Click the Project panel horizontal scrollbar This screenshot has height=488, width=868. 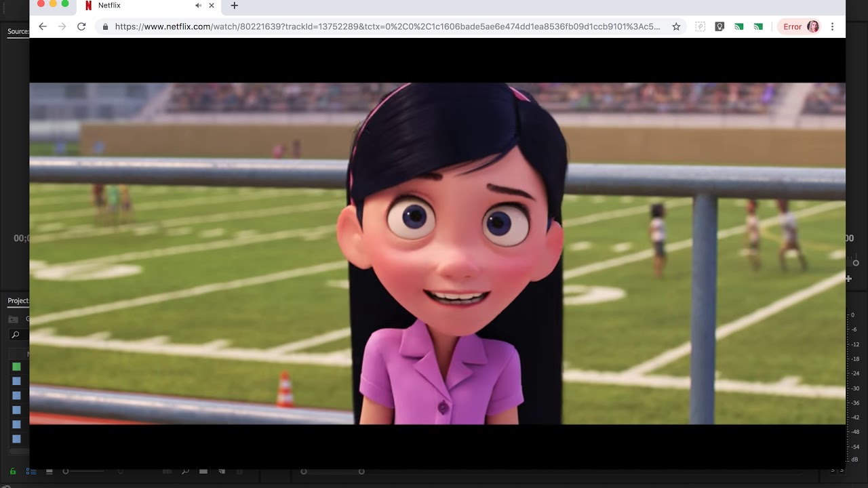pos(19,451)
